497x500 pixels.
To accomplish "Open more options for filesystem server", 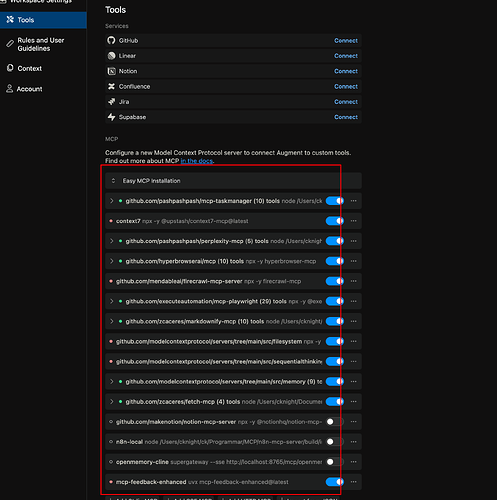I will click(354, 341).
